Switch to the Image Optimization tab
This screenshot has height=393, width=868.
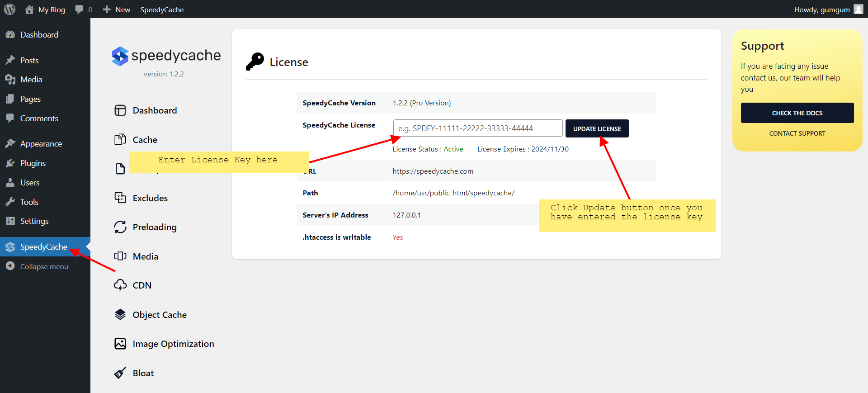point(173,344)
